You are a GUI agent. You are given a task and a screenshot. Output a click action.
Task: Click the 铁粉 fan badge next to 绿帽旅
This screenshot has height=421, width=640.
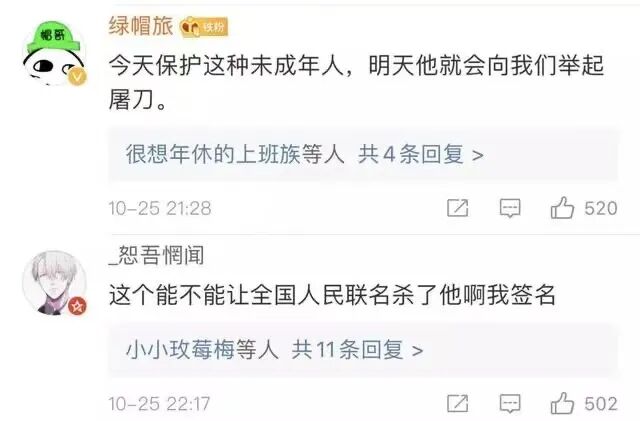tap(204, 27)
